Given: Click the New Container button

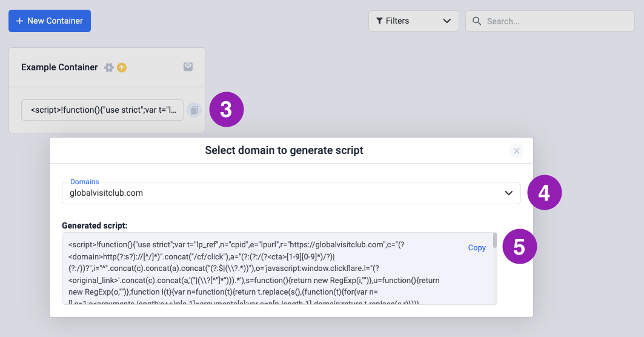Looking at the screenshot, I should coord(50,21).
